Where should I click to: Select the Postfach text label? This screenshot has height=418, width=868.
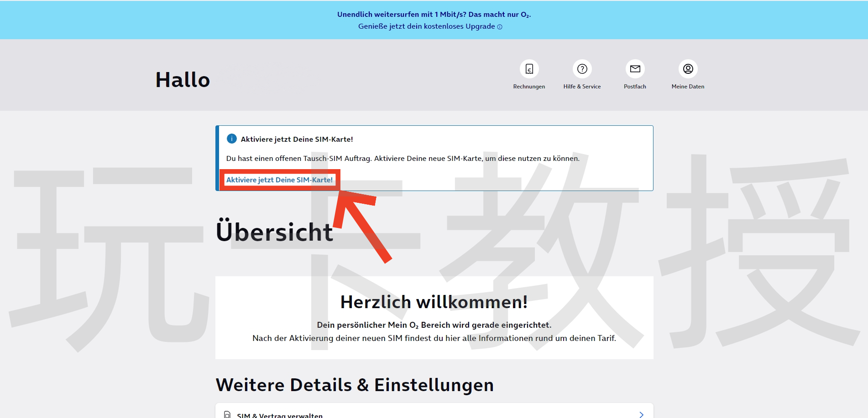coord(635,87)
